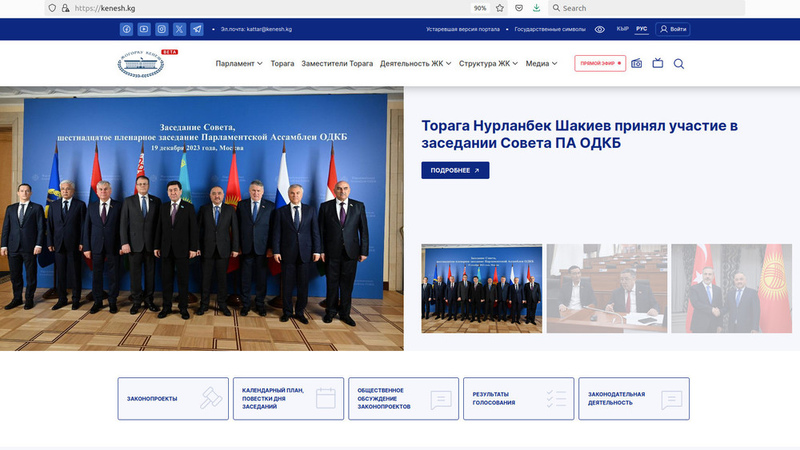Toggle accessibility eye icon for visually impaired
800x450 pixels.
coord(599,30)
